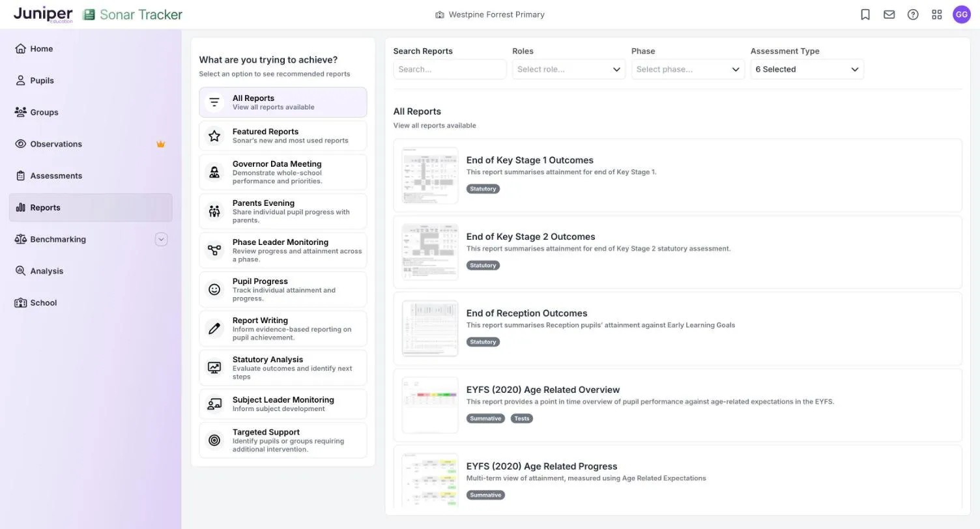The image size is (980, 529).
Task: Click the Home house icon
Action: [x=21, y=49]
